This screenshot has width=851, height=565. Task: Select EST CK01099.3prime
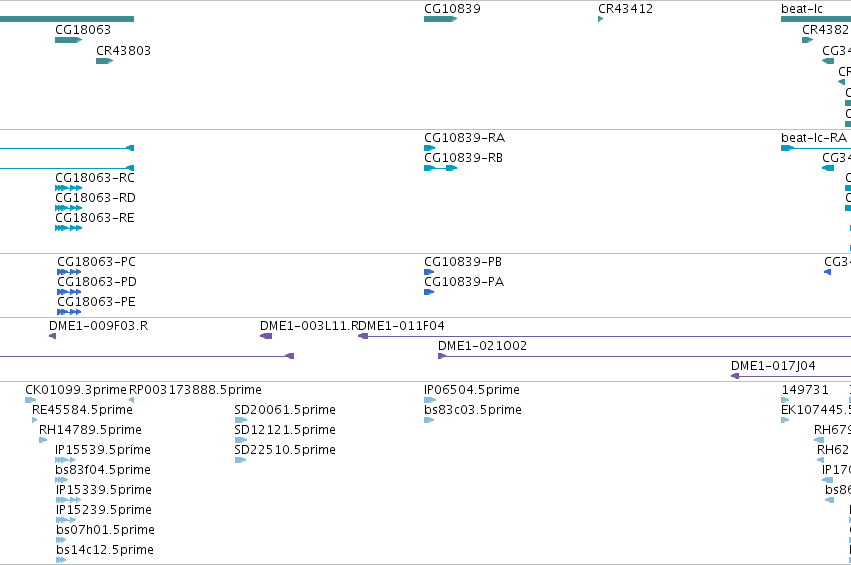(x=76, y=390)
